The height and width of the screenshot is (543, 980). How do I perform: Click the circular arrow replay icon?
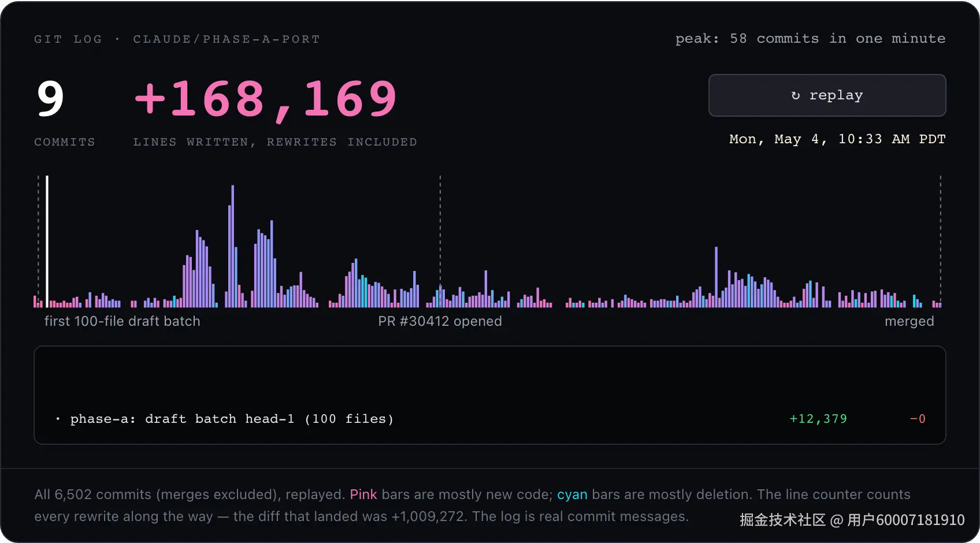796,95
